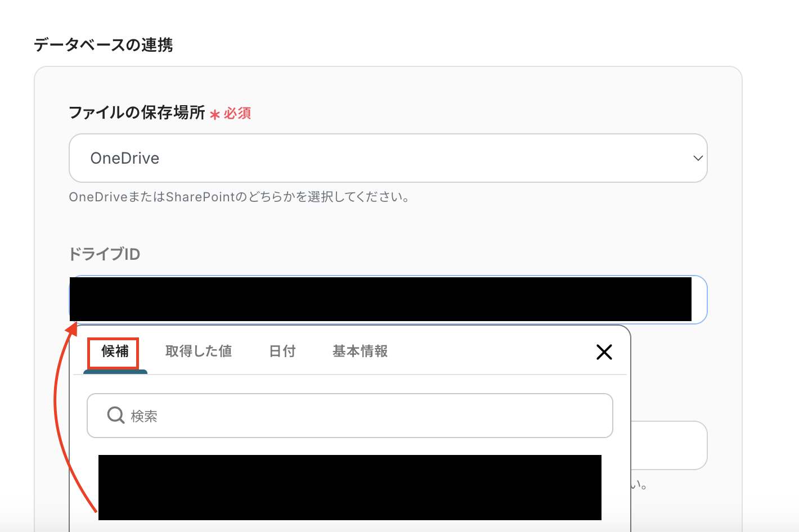Click the search magnifier icon in the popup
The image size is (799, 532).
point(115,415)
